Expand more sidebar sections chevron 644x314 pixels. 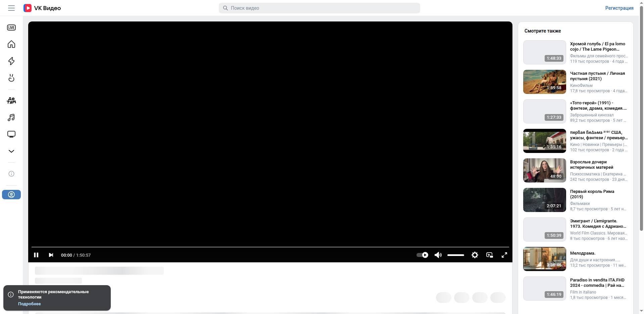tap(11, 151)
